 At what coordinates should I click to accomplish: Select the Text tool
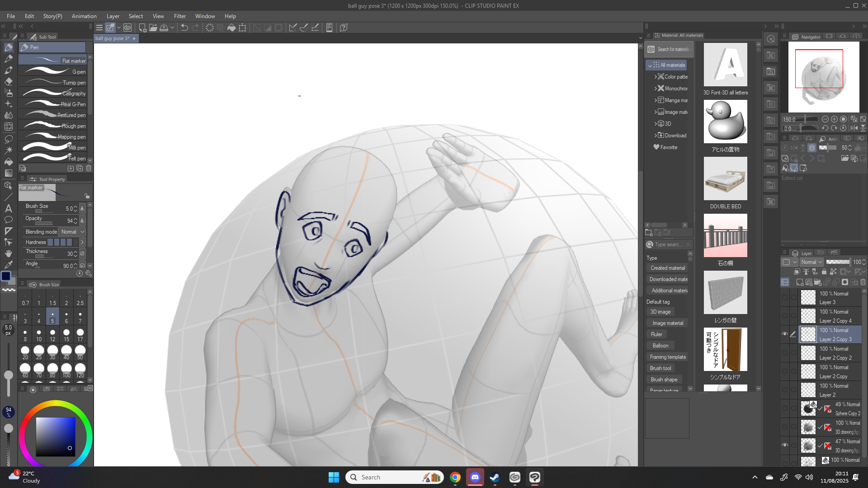pyautogui.click(x=8, y=208)
